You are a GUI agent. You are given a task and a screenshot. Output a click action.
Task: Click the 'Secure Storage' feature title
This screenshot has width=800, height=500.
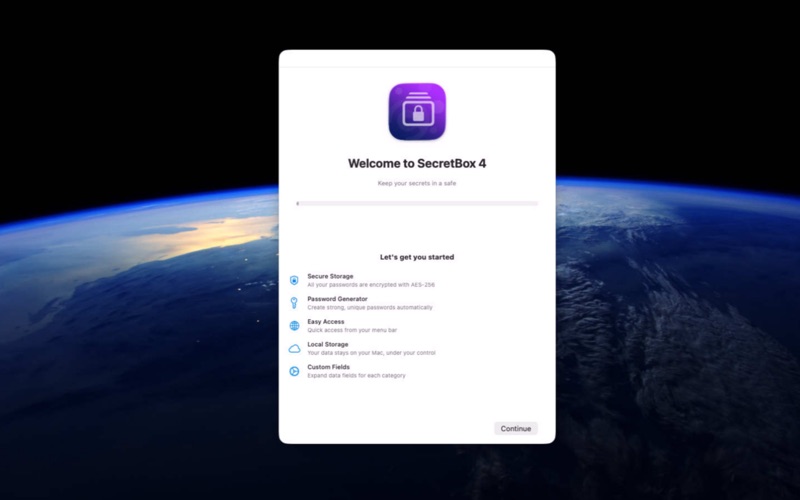330,276
